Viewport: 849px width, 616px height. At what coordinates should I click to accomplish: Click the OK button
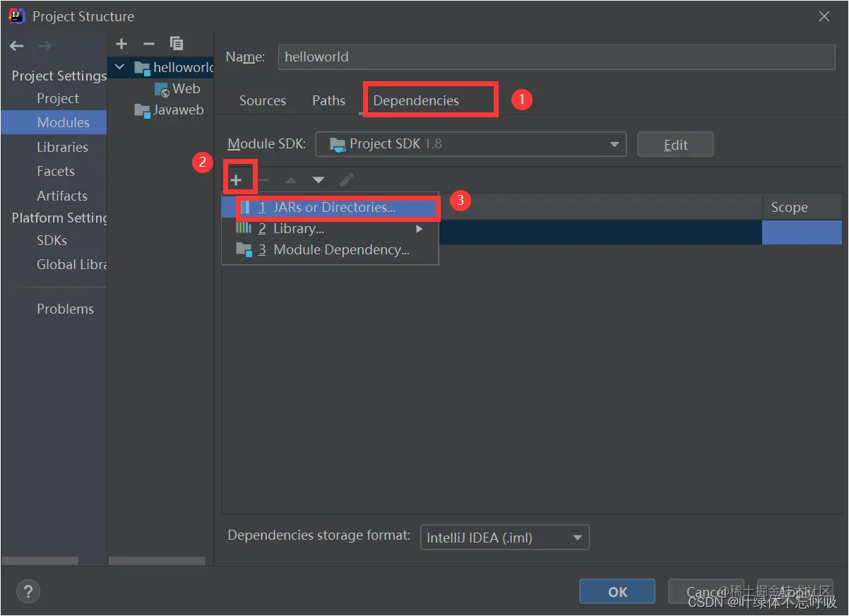click(617, 592)
